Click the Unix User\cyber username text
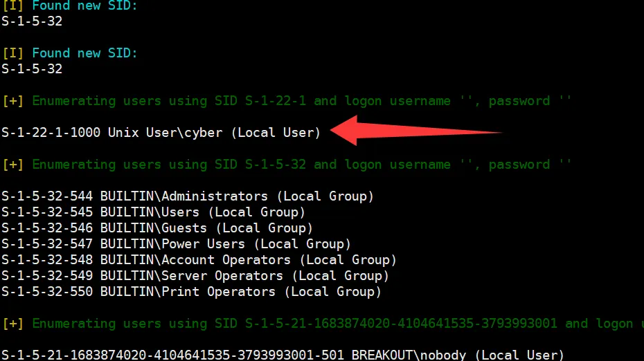This screenshot has width=644, height=361. coord(165,133)
